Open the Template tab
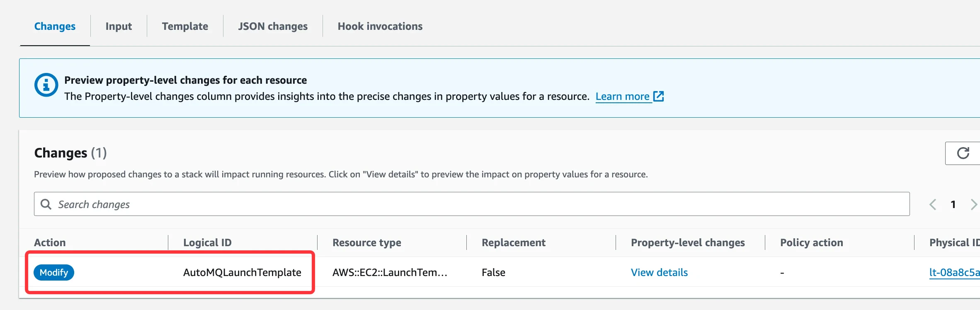This screenshot has height=310, width=980. pos(185,26)
